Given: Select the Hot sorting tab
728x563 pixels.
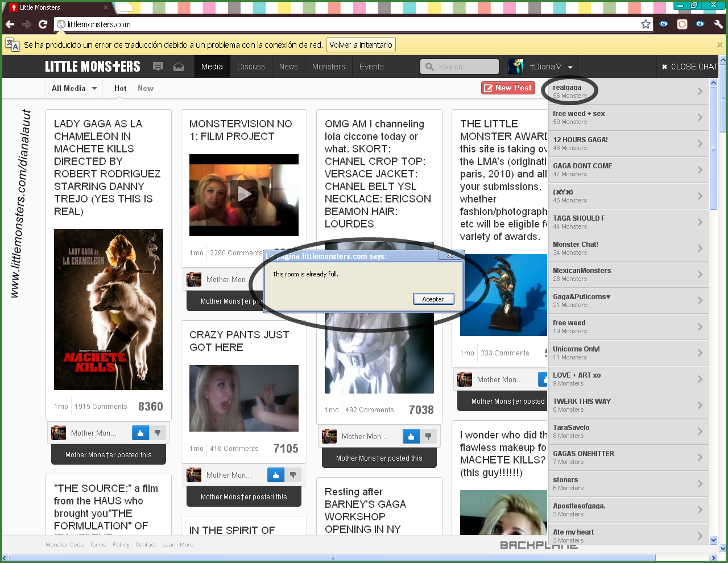Looking at the screenshot, I should click(x=120, y=88).
